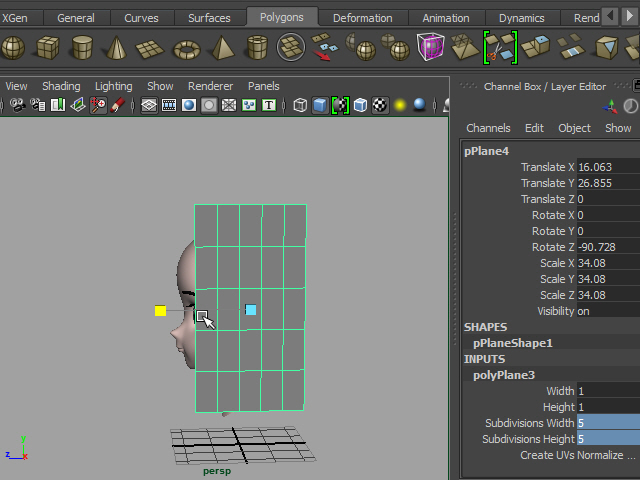This screenshot has height=480, width=640.
Task: Toggle wireframe display cube icon
Action: click(300, 105)
